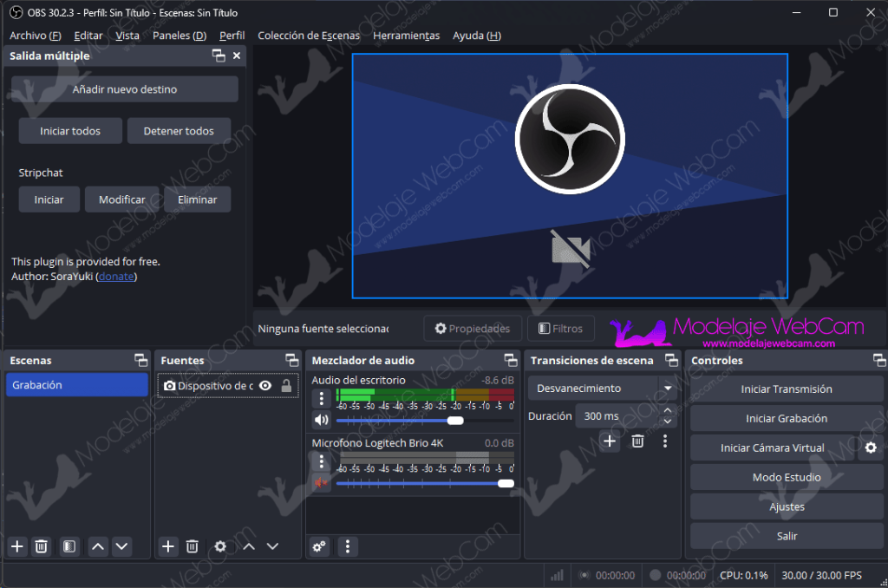Delete the selected scene with trash icon
The image size is (888, 588).
[x=41, y=546]
